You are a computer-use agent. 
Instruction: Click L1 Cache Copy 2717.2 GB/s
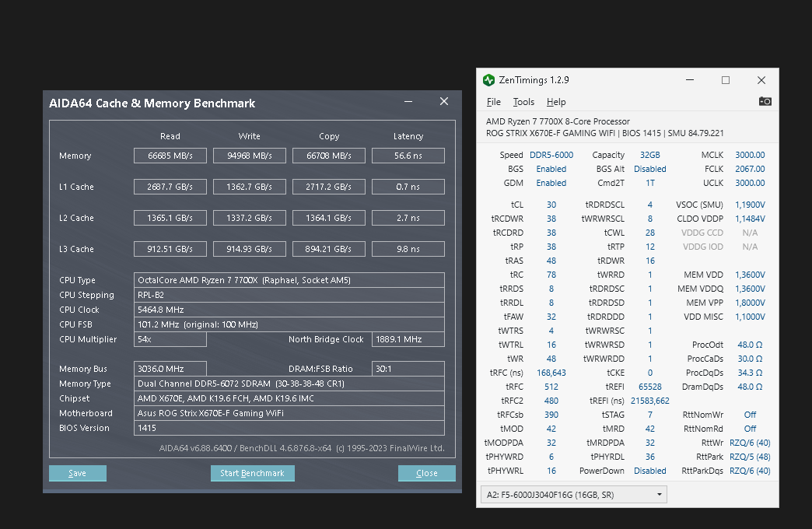click(x=329, y=187)
